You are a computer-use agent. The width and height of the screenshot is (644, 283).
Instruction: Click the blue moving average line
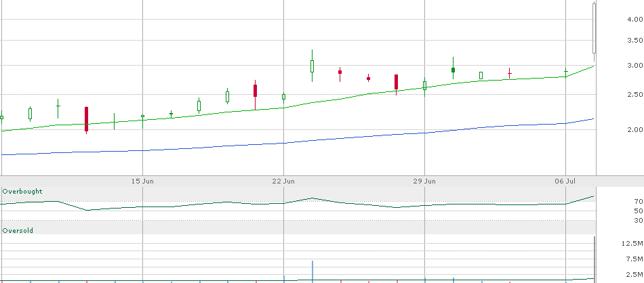pos(298,141)
